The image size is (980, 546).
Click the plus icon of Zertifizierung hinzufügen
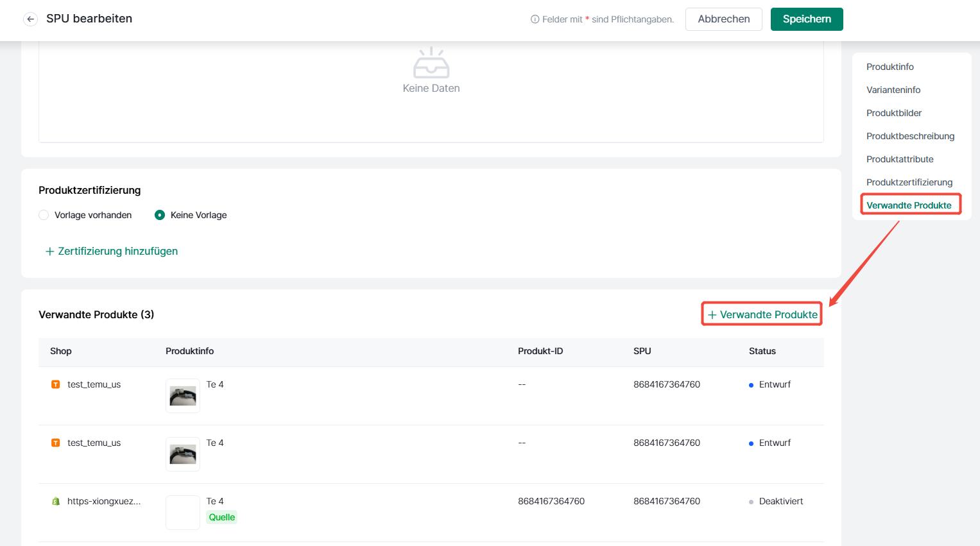click(x=49, y=252)
